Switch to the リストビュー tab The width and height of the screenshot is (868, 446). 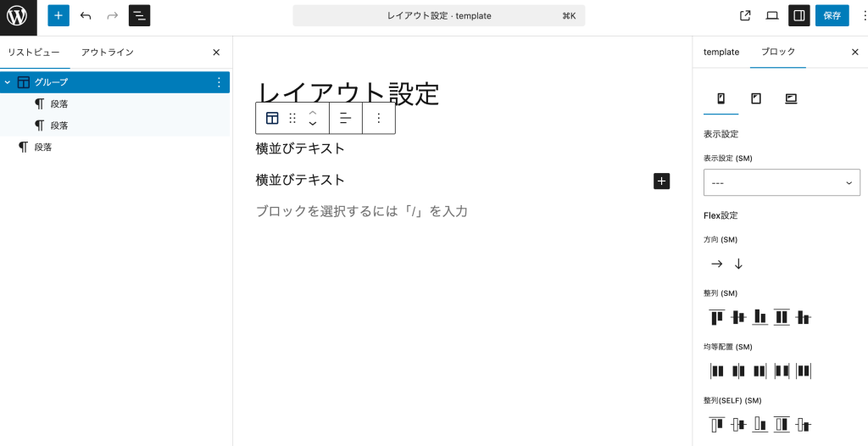click(x=34, y=53)
